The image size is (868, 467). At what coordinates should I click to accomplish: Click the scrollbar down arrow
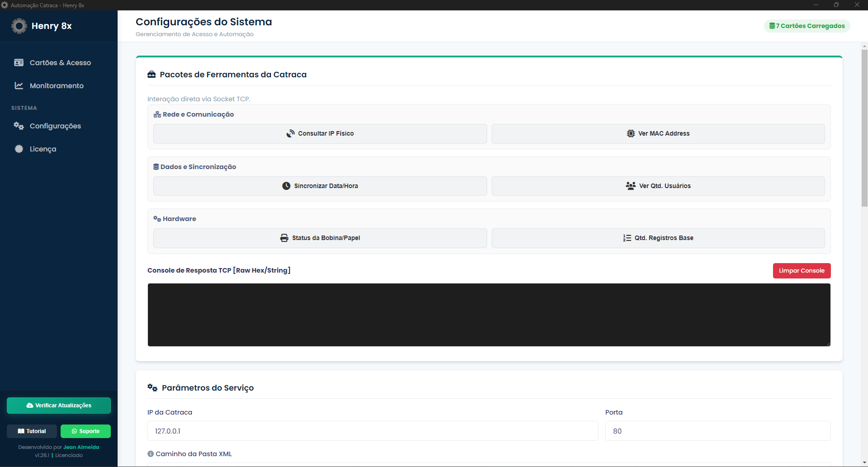(x=864, y=462)
